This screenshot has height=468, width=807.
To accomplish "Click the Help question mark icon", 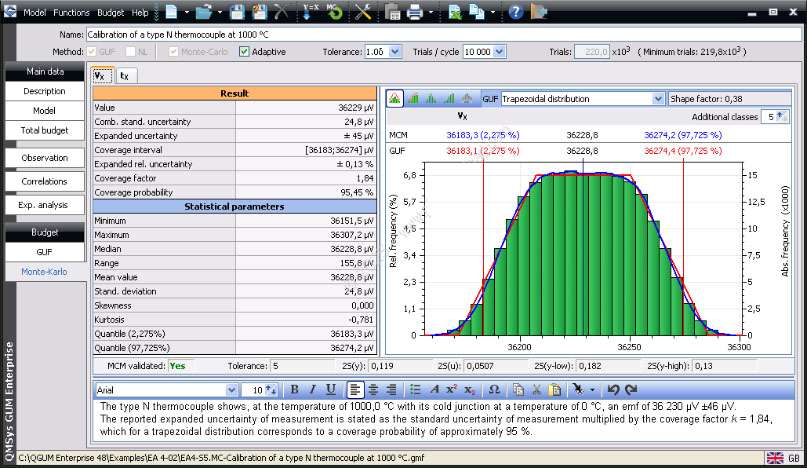I will pos(515,13).
